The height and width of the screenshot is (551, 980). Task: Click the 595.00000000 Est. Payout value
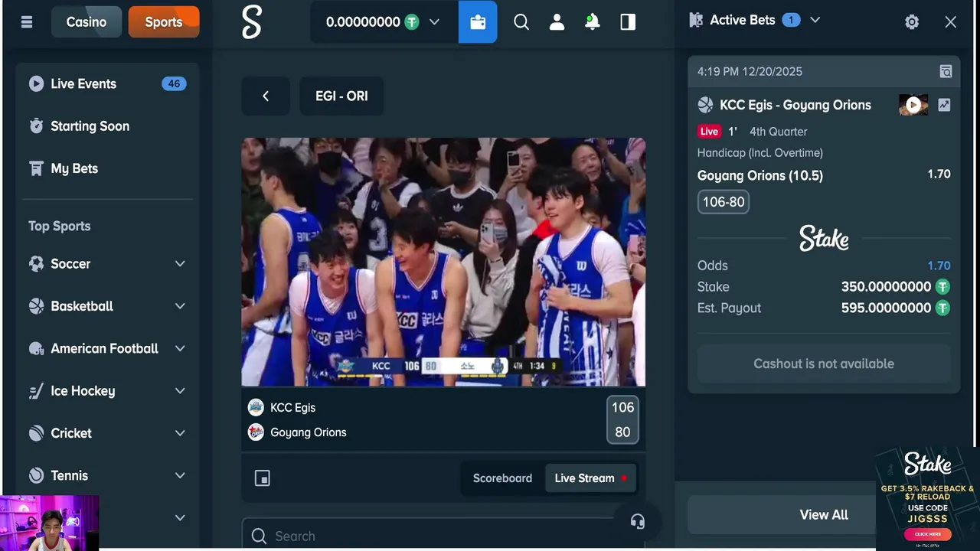click(887, 308)
